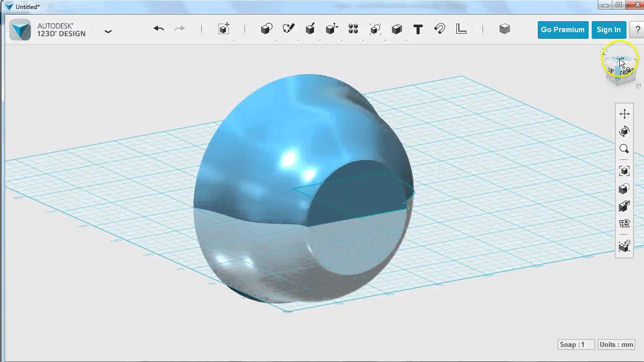This screenshot has height=362, width=644.
Task: Redo the undone action
Action: [x=180, y=29]
